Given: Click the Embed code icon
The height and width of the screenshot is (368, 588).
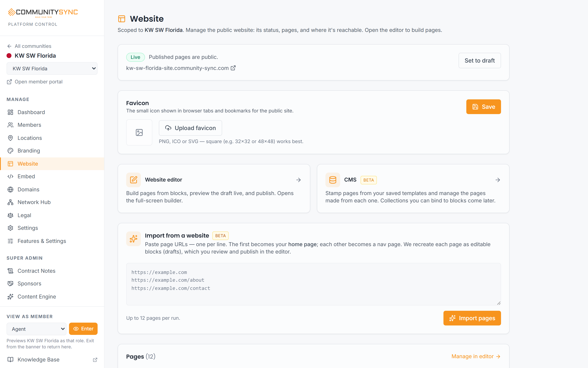Looking at the screenshot, I should point(10,176).
